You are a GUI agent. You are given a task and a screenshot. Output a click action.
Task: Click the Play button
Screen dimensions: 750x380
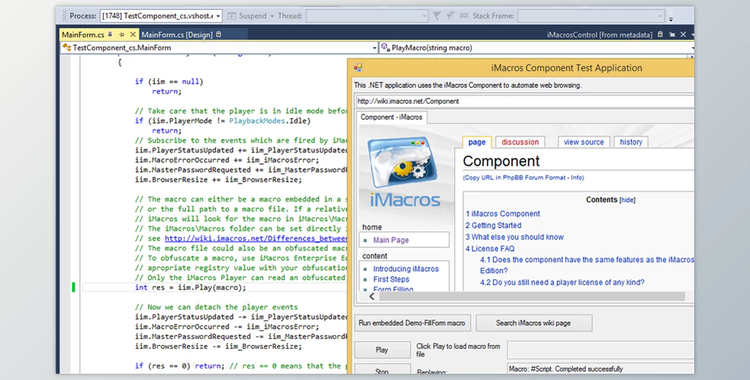(382, 350)
